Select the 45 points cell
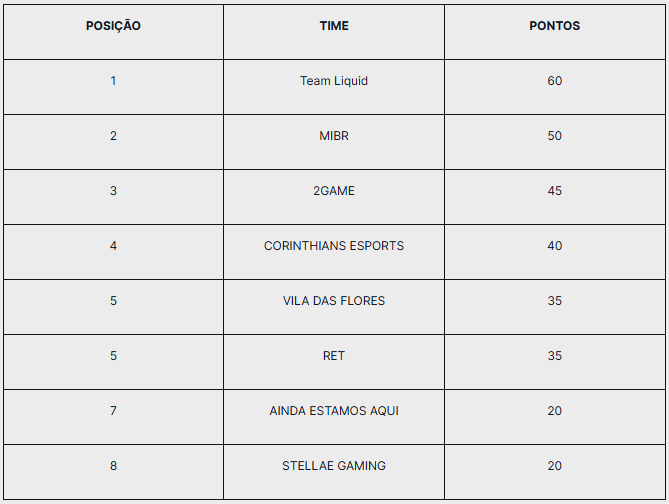Viewport: 669px width, 504px height. click(x=554, y=191)
